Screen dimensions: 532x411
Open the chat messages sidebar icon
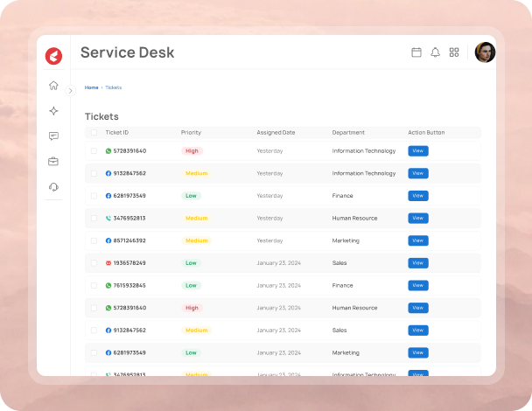click(53, 136)
